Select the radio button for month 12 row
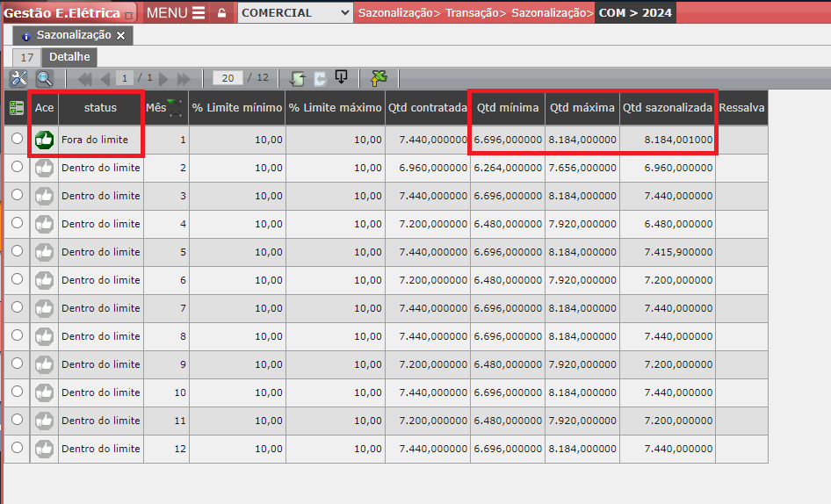The width and height of the screenshot is (831, 504). click(x=17, y=448)
